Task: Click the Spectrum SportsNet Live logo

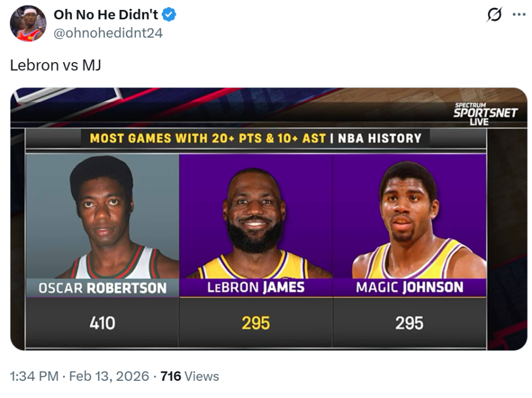Action: pos(485,113)
